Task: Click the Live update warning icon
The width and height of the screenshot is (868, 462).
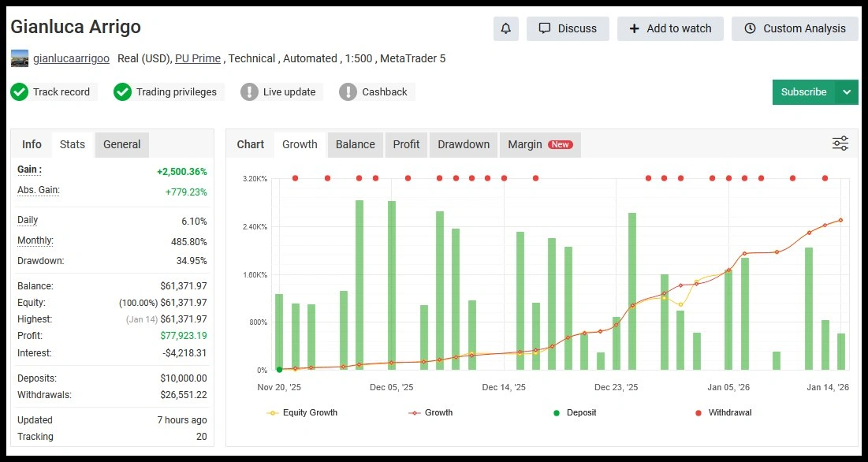Action: pyautogui.click(x=249, y=92)
